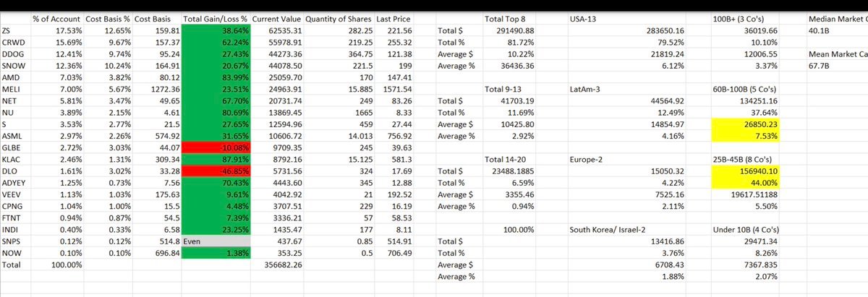Image resolution: width=868 pixels, height=297 pixels.
Task: Click the 'Last Price' header cell
Action: (x=394, y=20)
